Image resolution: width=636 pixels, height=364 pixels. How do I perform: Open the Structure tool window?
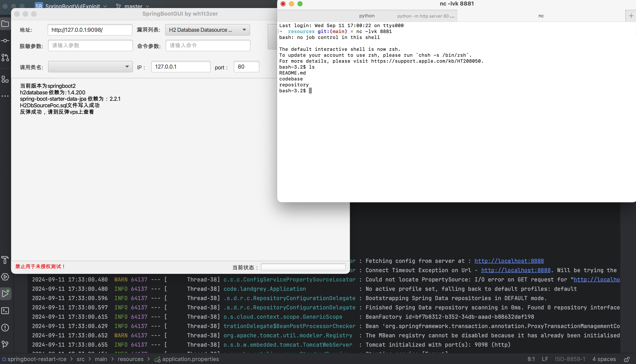tap(5, 80)
